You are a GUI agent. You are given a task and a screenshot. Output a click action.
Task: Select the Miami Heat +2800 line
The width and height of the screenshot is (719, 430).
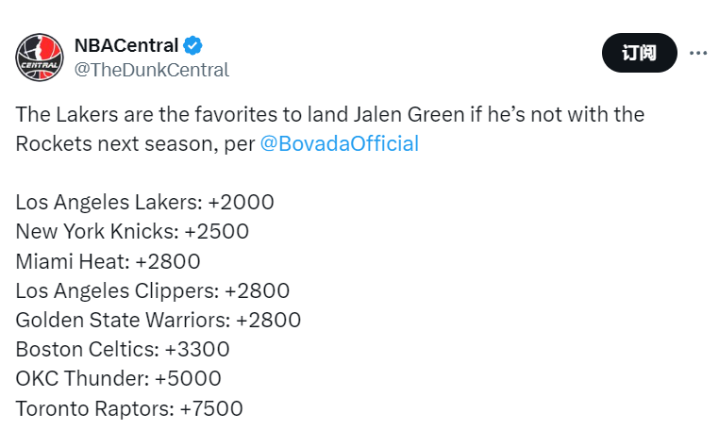pyautogui.click(x=108, y=262)
